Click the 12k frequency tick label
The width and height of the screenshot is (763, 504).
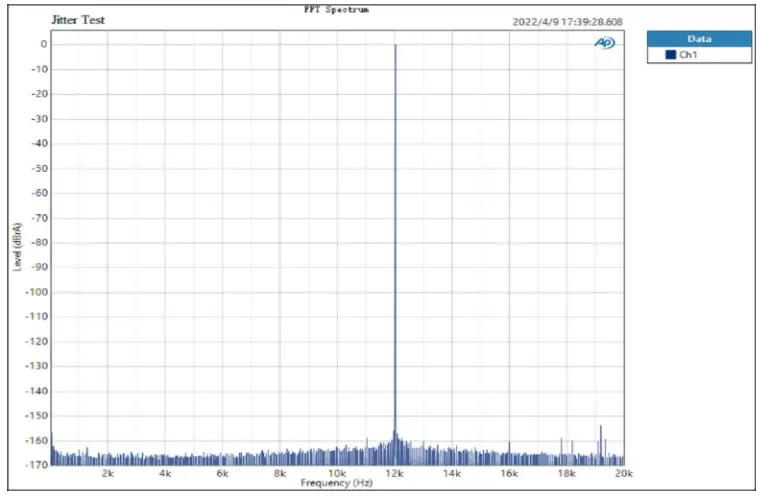click(x=395, y=473)
